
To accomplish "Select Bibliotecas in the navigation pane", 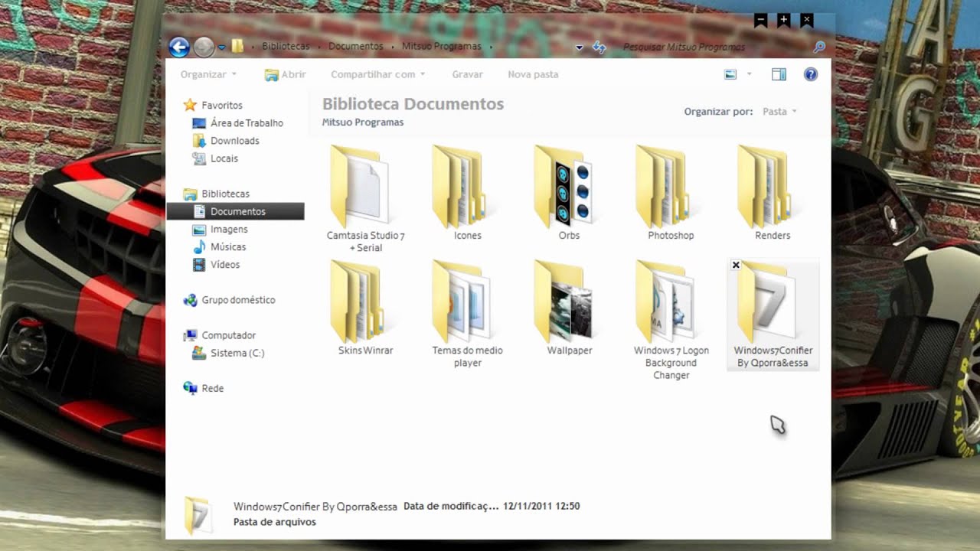I will pyautogui.click(x=225, y=194).
